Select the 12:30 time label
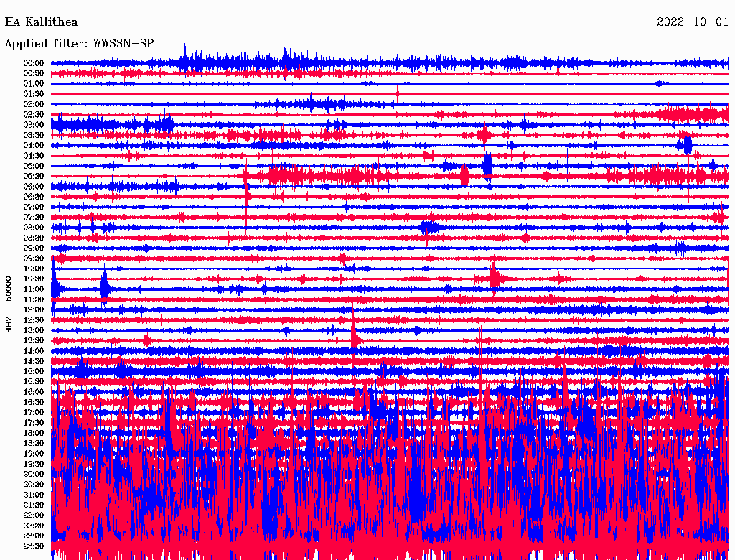Screen dimensions: 735x560 pos(34,320)
